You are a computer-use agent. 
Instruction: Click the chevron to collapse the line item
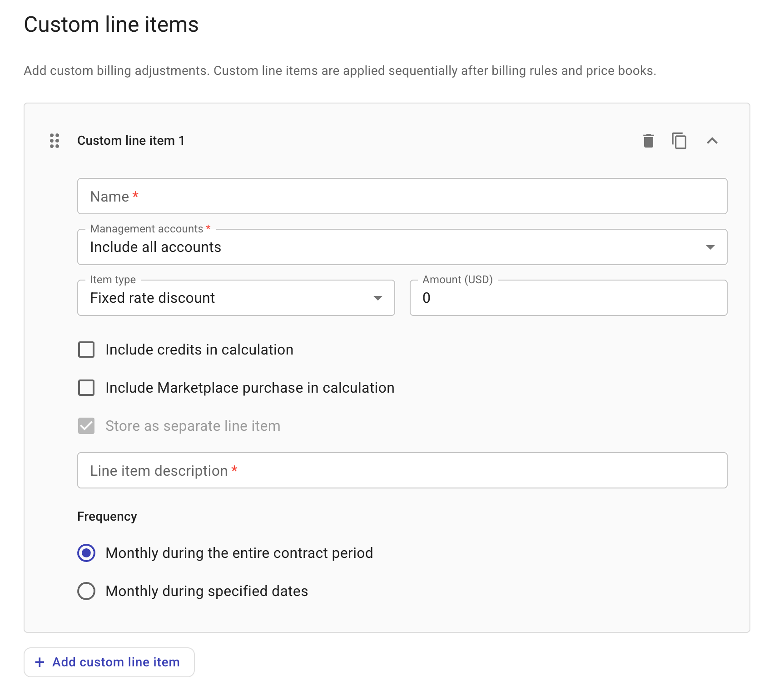point(713,141)
